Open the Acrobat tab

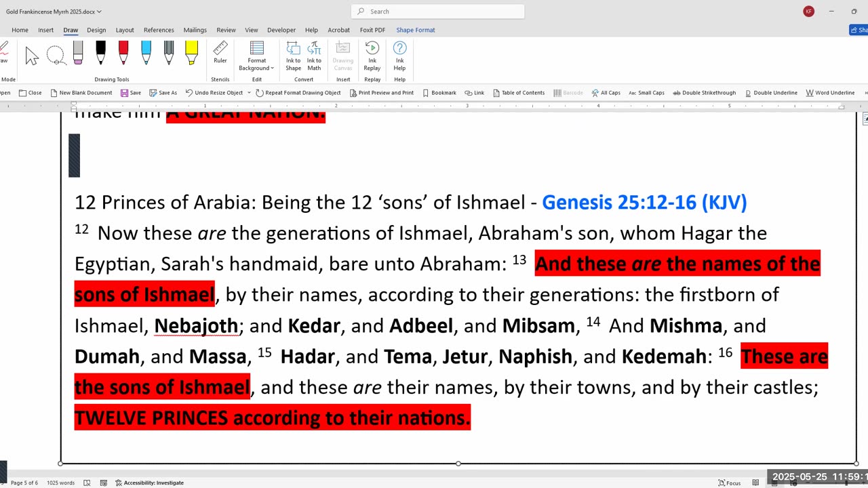pyautogui.click(x=339, y=30)
